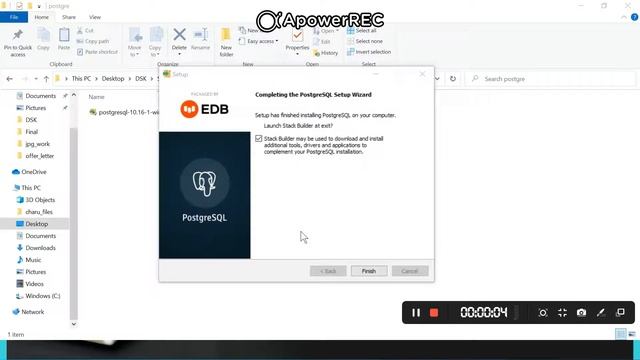Screen dimensions: 640x360
Task: Click the recorder collapse-toolbar icon
Action: click(x=562, y=313)
